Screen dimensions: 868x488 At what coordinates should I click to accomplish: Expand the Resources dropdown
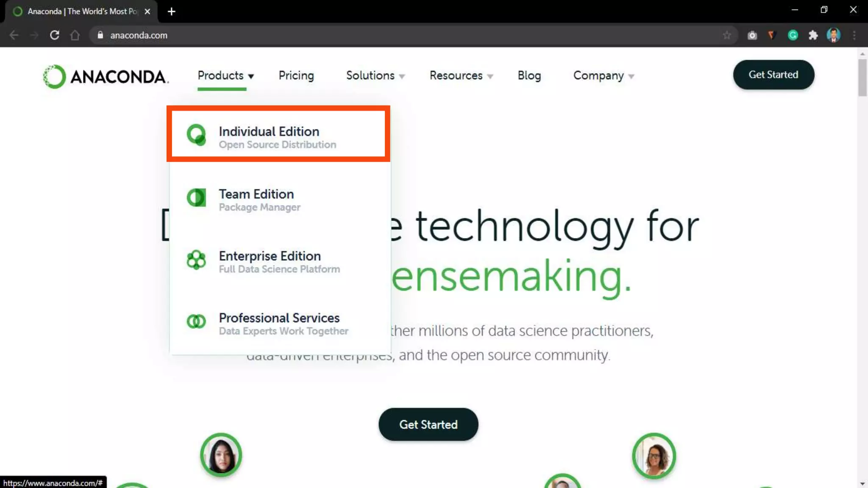(x=461, y=75)
